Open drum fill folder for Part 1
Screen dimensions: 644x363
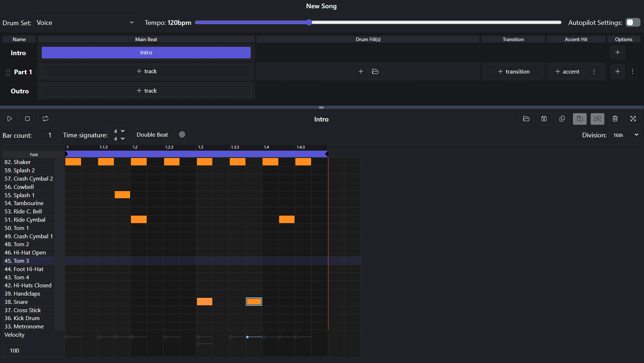click(375, 71)
